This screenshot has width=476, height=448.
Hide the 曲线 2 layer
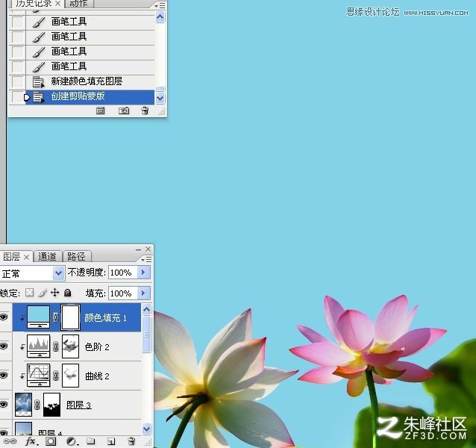tap(4, 376)
